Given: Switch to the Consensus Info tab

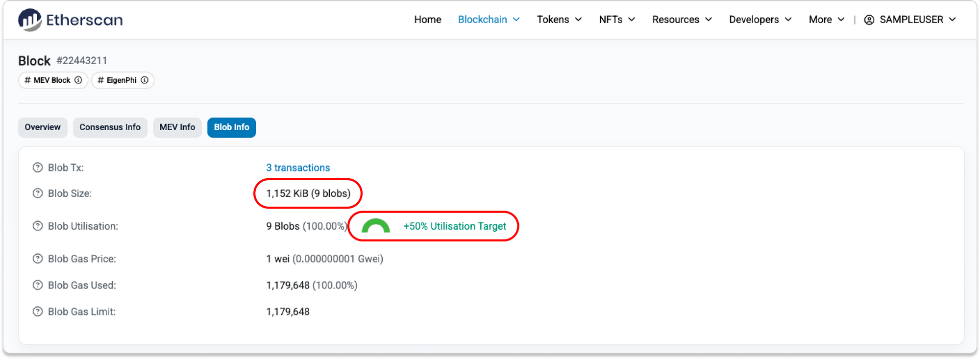Looking at the screenshot, I should tap(110, 127).
